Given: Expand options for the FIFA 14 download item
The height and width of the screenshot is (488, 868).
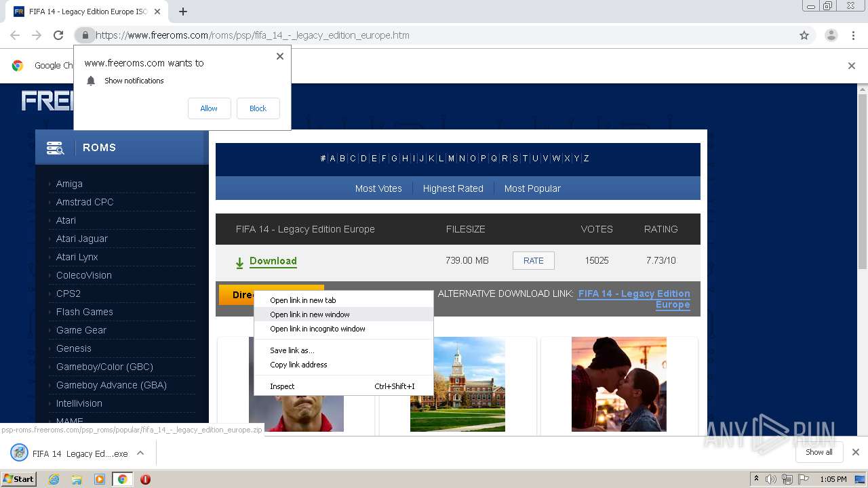Looking at the screenshot, I should point(140,453).
